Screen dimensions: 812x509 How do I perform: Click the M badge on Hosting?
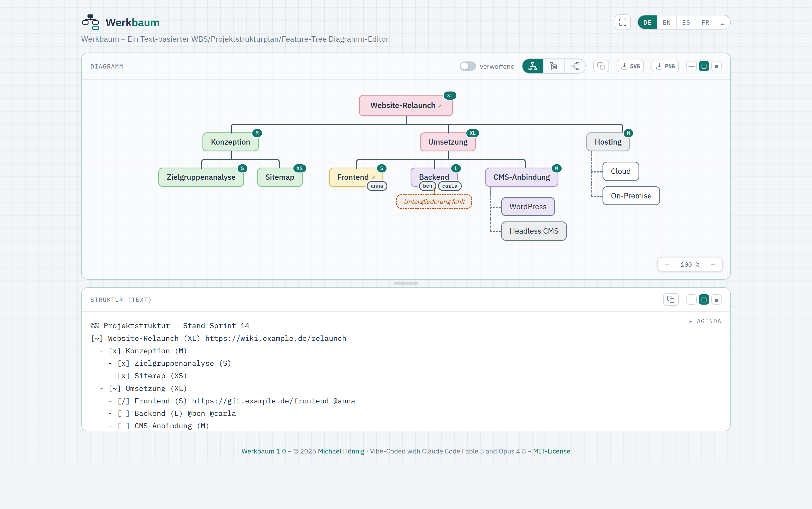point(628,133)
